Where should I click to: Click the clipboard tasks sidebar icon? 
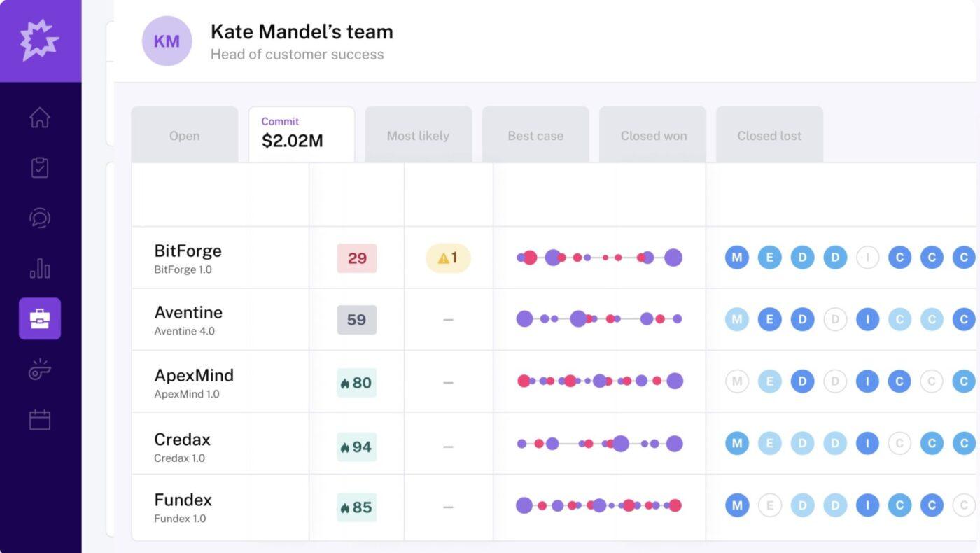pos(40,167)
